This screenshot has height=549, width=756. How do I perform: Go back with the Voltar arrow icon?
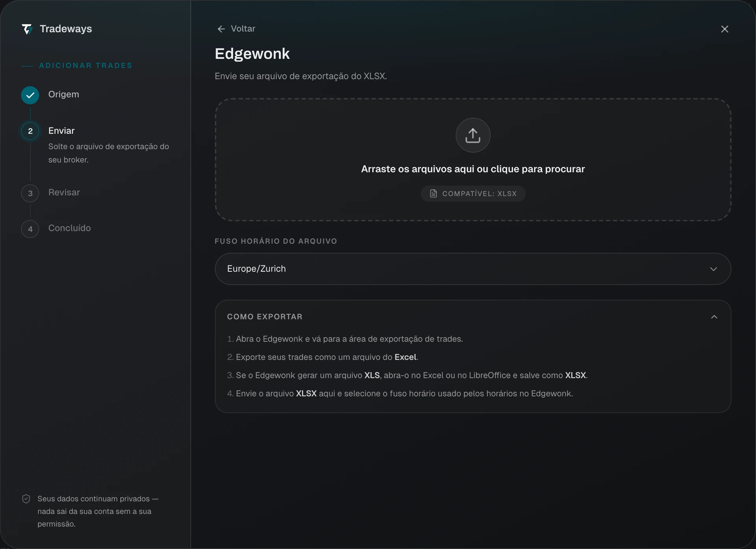[x=221, y=29]
